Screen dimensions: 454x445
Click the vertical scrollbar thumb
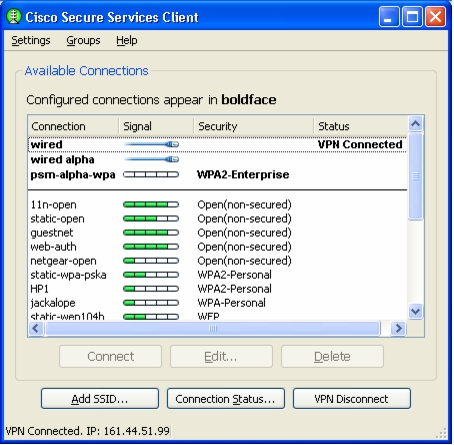(x=415, y=176)
